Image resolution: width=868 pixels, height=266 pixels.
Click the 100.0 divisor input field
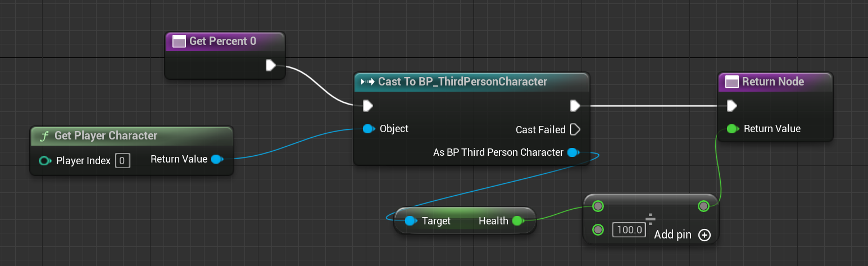click(x=629, y=230)
